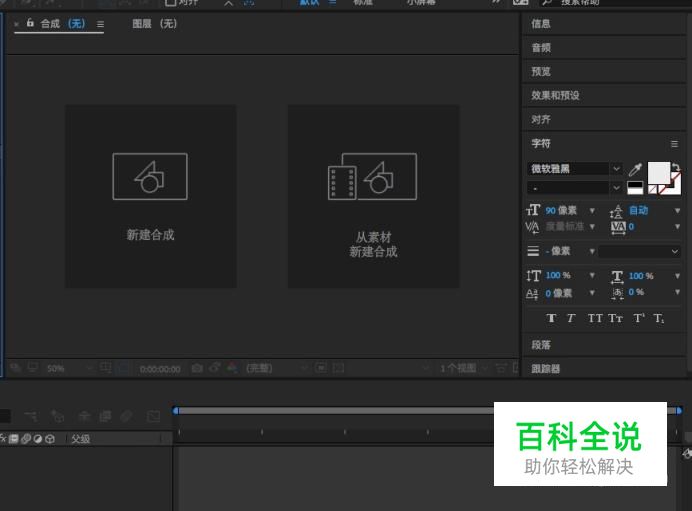692x511 pixels.
Task: Click the 从素材新建合成 card
Action: (373, 196)
